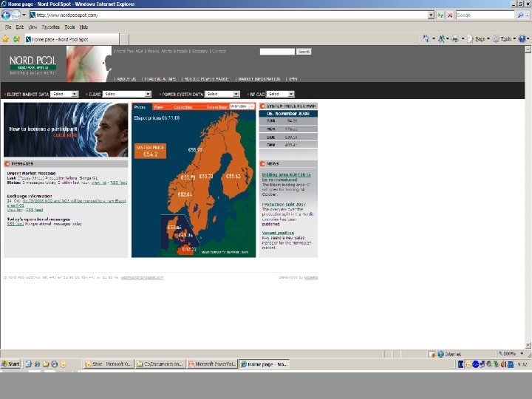The height and width of the screenshot is (399, 532).
Task: Open 'Bidding area' news headline link
Action: tap(286, 177)
